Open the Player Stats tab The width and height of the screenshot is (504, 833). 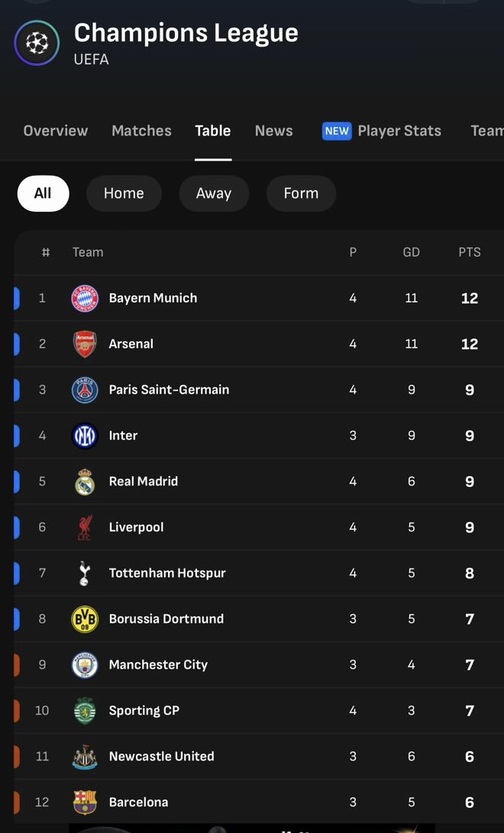399,131
